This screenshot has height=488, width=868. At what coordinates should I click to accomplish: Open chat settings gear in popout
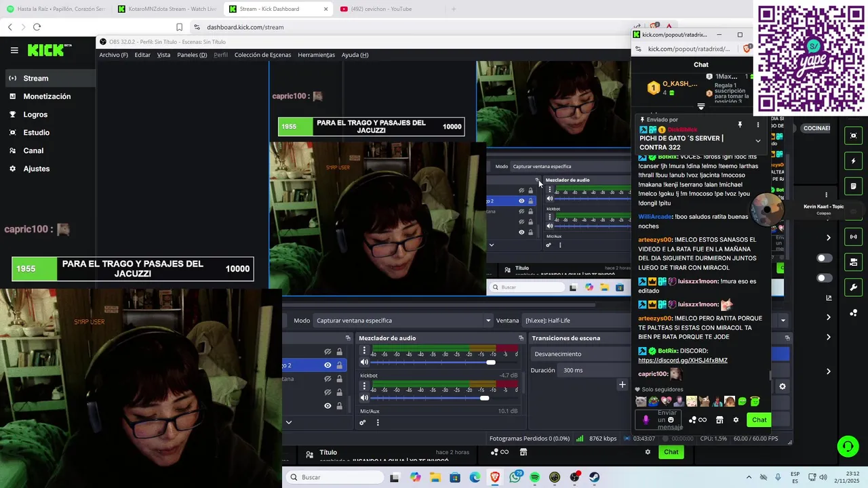click(x=736, y=420)
